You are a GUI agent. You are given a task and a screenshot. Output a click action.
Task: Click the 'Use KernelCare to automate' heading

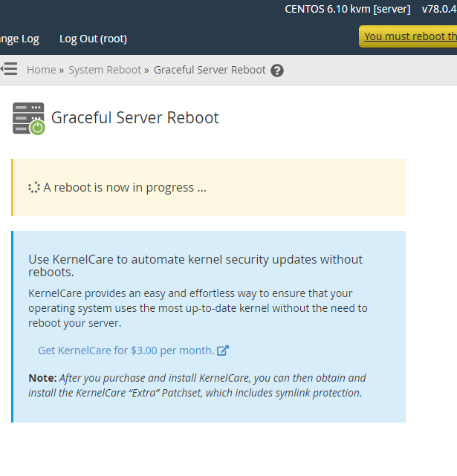click(x=195, y=266)
